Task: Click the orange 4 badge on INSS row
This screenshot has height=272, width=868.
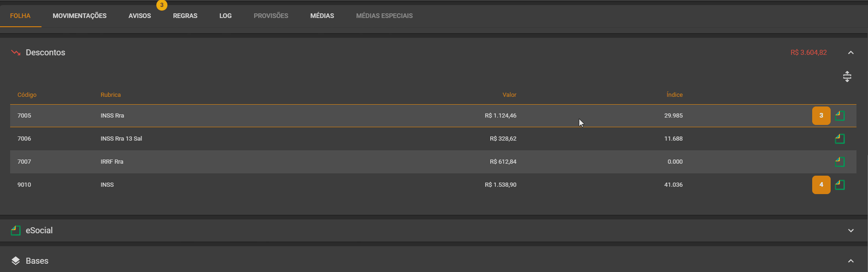Action: click(821, 185)
